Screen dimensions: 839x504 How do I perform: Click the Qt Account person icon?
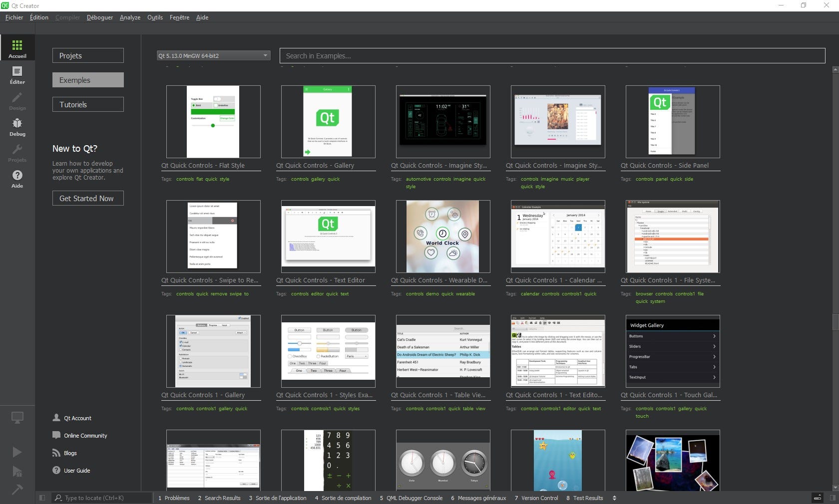(56, 418)
